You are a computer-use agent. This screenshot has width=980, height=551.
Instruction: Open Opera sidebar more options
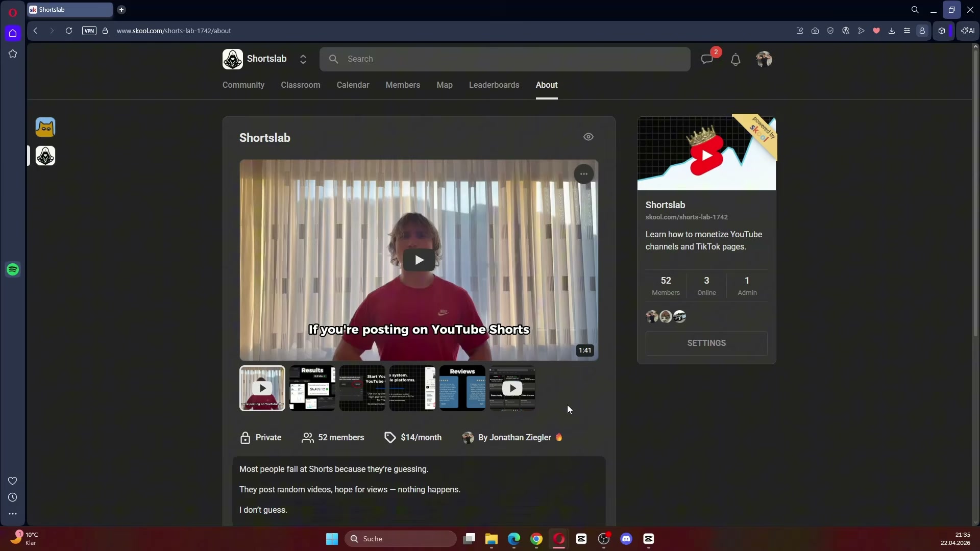[13, 514]
